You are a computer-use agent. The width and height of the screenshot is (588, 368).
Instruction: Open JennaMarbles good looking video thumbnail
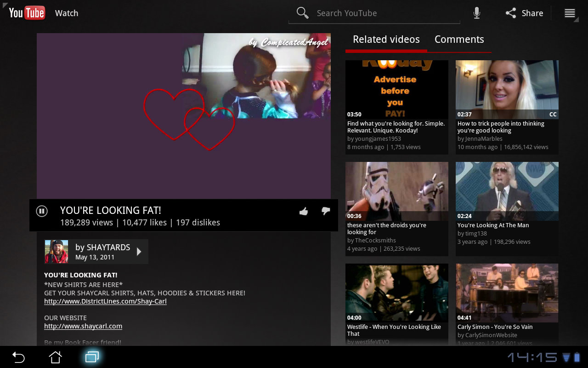pos(507,90)
